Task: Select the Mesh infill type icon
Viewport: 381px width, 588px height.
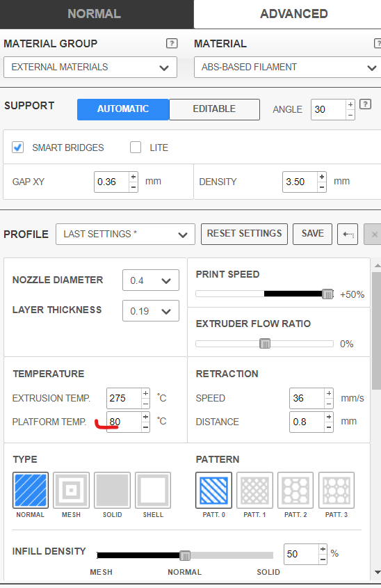Action: [71, 490]
